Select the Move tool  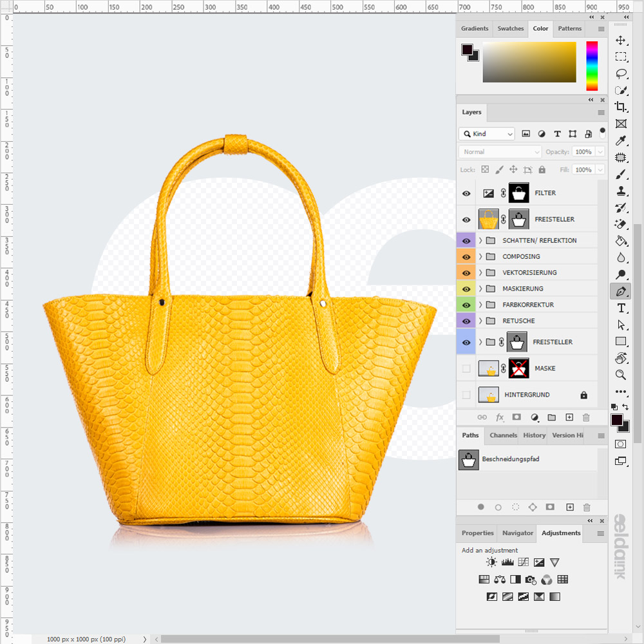[621, 40]
